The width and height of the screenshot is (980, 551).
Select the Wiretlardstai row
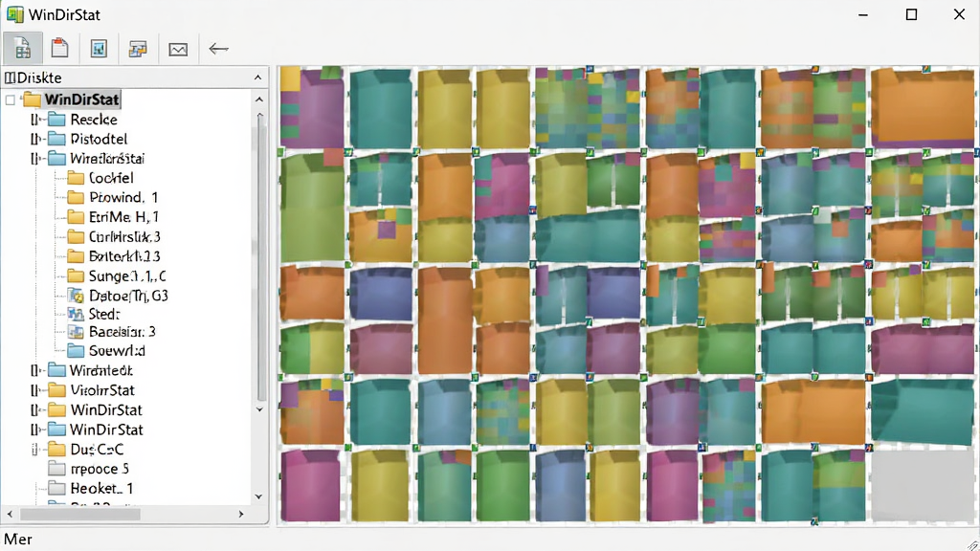(x=107, y=159)
